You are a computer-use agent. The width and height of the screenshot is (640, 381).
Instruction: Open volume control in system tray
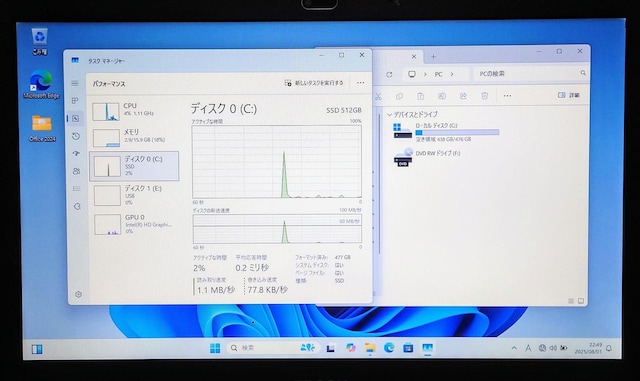(x=553, y=348)
